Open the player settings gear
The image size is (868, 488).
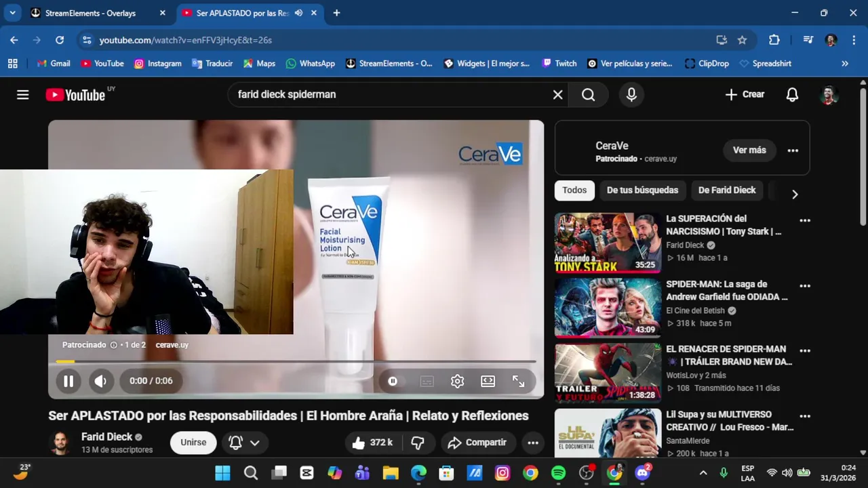click(457, 382)
